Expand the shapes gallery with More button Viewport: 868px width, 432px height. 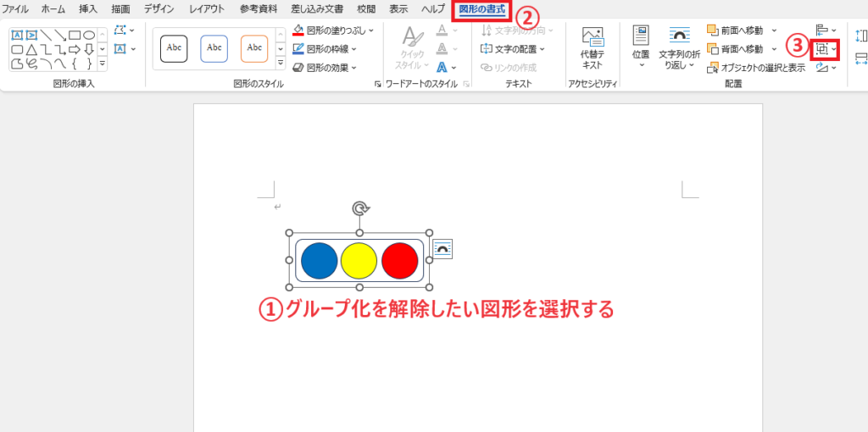click(103, 64)
